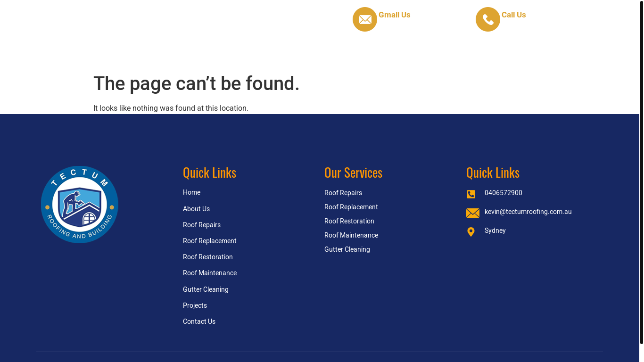Open Roof Repairs under Our Services
The width and height of the screenshot is (644, 362).
(343, 193)
